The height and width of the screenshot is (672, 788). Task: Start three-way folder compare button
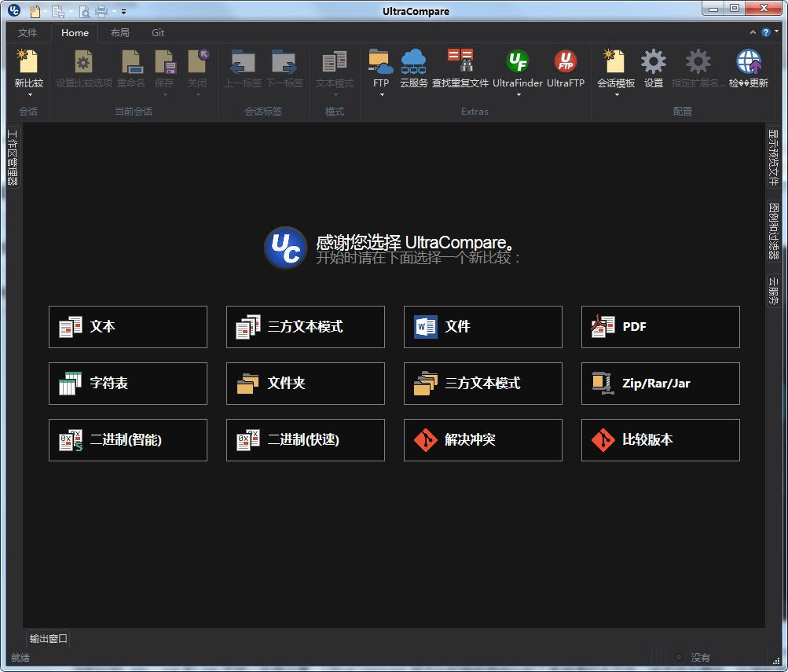482,384
